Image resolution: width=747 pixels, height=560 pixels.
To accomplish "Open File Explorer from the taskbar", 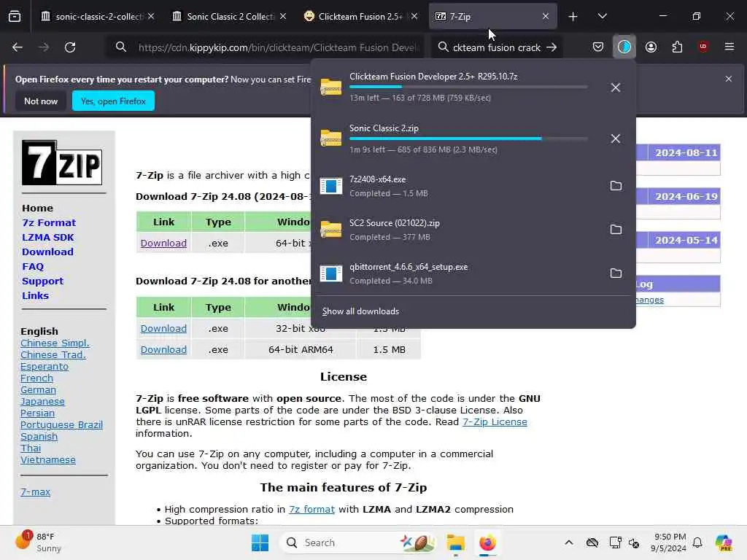I will pyautogui.click(x=455, y=542).
